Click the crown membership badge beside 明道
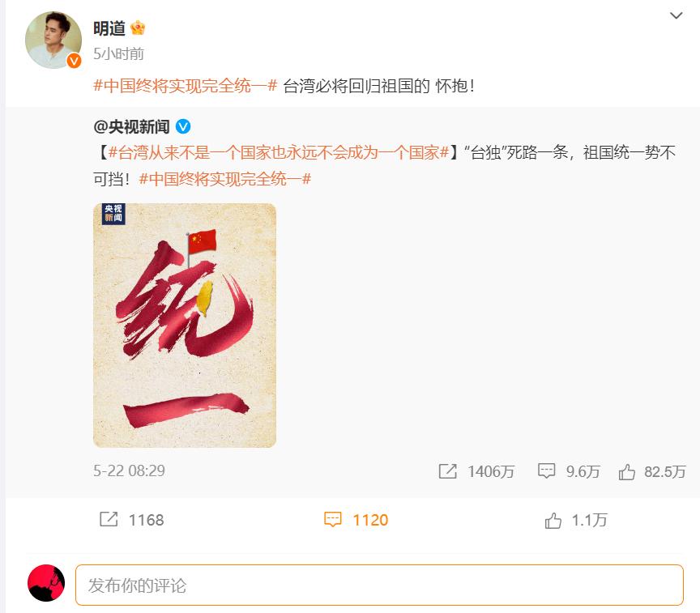Screen dimensions: 700x613 (138, 28)
